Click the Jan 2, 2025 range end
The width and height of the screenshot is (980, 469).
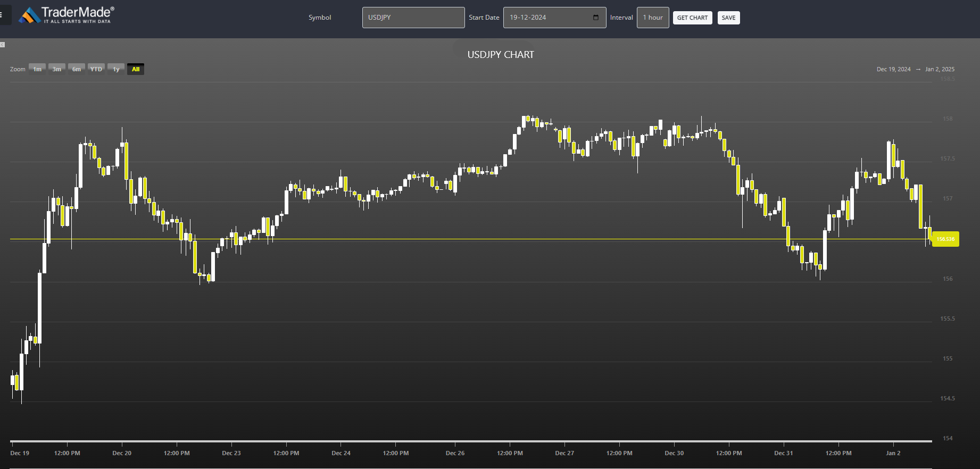tap(940, 69)
